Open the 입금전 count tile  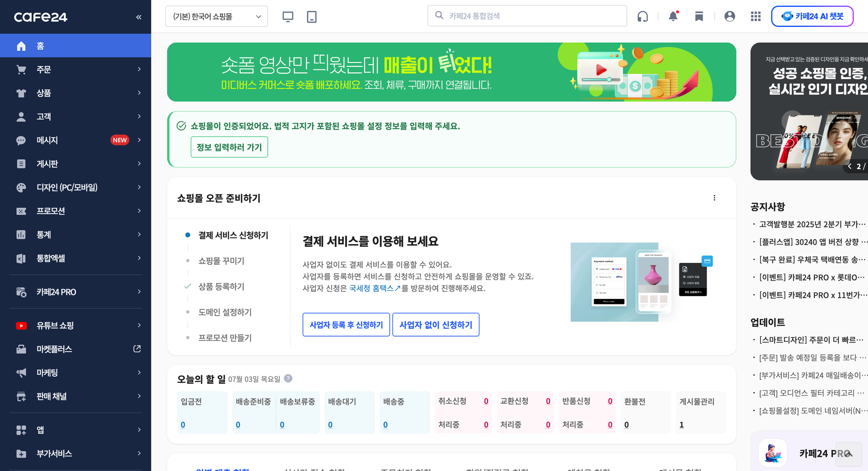pyautogui.click(x=202, y=412)
